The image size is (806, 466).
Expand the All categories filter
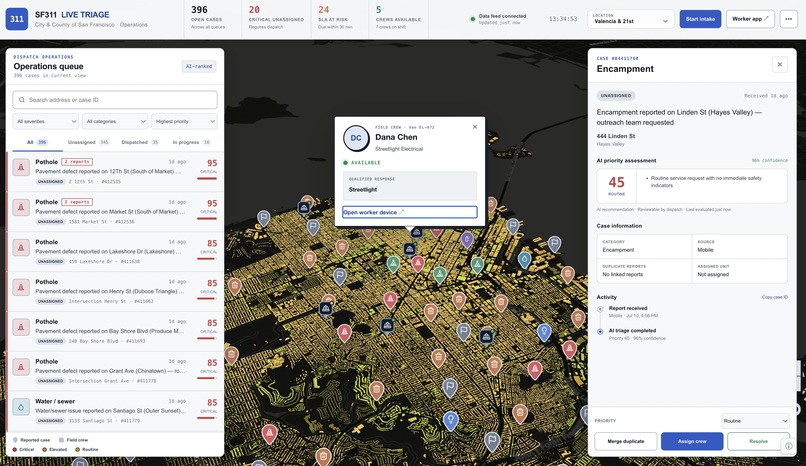click(115, 121)
